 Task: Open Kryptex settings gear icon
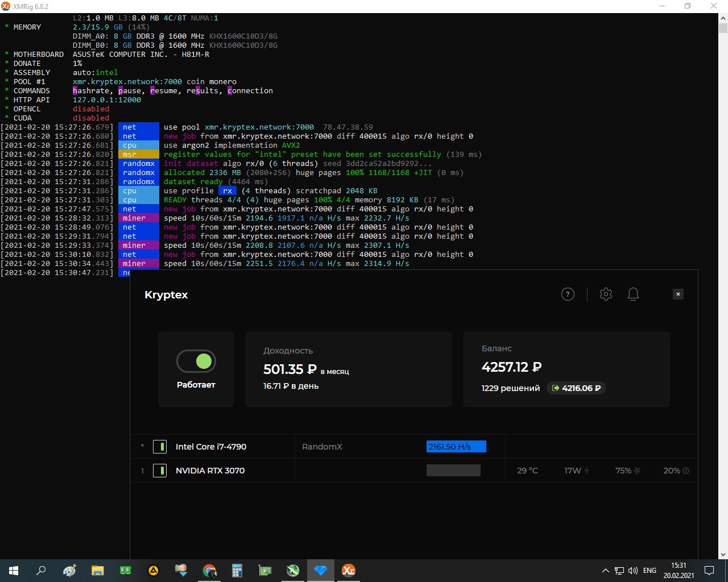coord(606,294)
